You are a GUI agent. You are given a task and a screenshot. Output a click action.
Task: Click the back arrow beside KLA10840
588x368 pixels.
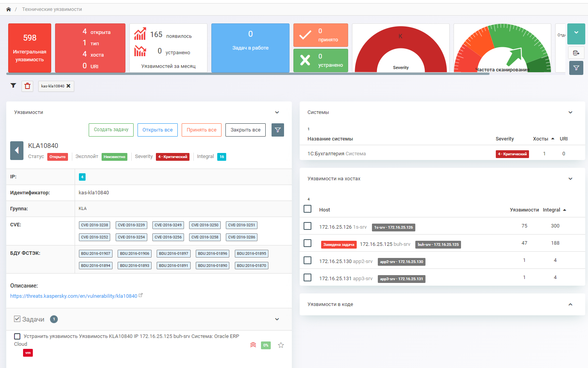point(17,151)
